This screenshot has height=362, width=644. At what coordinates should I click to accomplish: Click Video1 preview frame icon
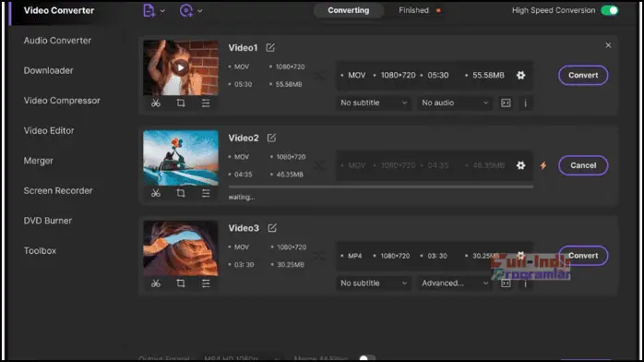(x=506, y=103)
